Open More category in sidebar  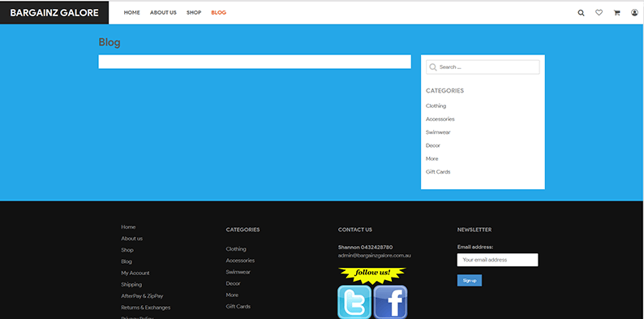point(432,158)
